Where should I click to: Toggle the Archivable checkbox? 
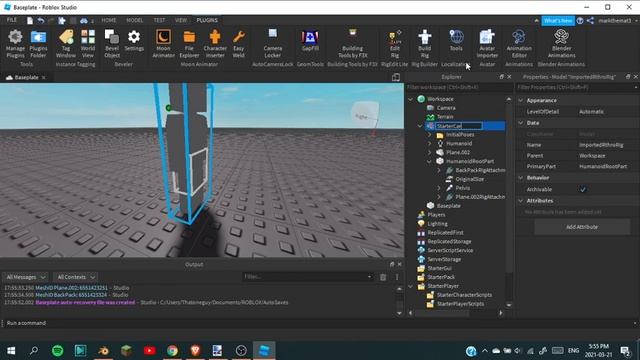pos(582,189)
